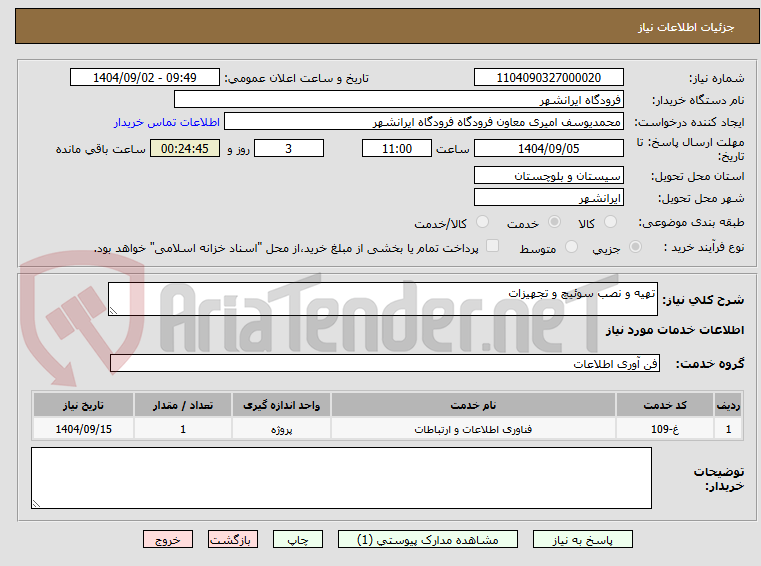
Task: Click the delivery city field ایرانشهر
Action: point(549,198)
